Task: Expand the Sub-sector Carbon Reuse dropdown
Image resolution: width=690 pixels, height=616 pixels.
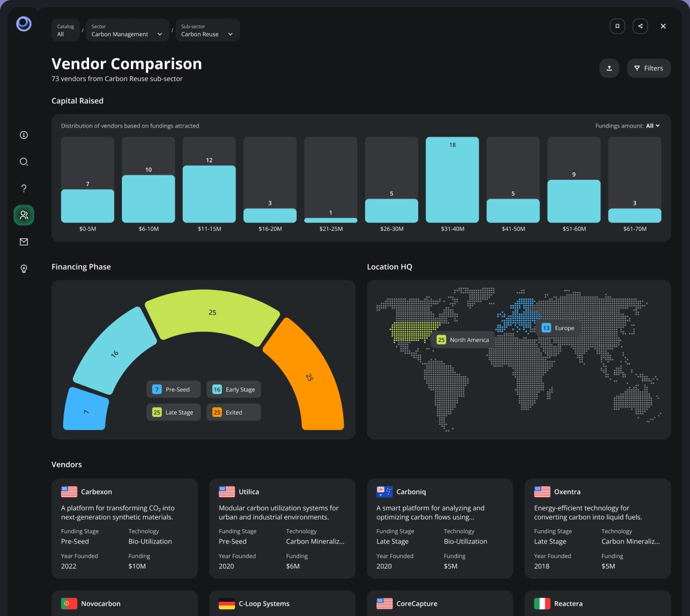Action: 208,30
